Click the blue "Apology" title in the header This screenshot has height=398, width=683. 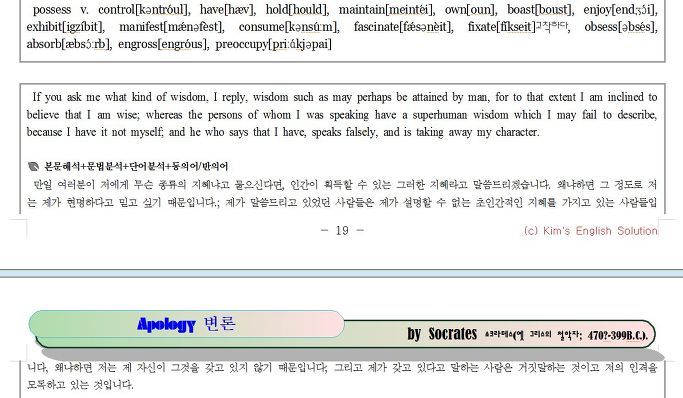(166, 324)
